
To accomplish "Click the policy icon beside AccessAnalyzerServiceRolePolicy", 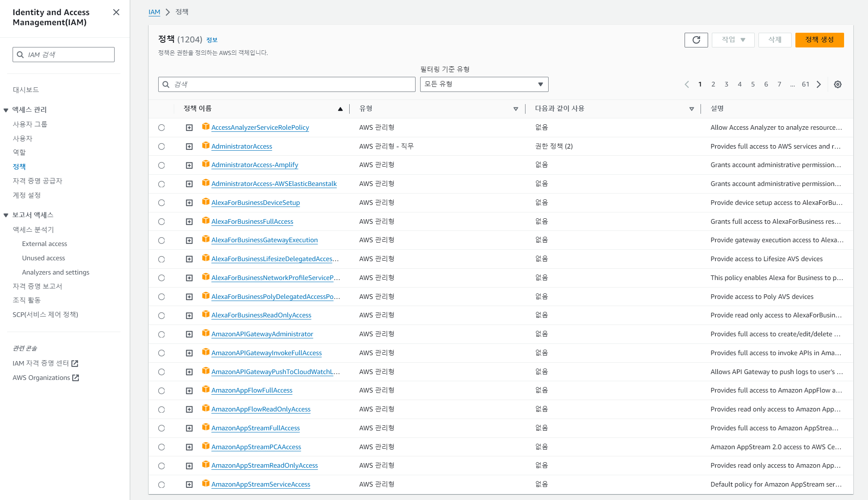I will click(x=206, y=126).
